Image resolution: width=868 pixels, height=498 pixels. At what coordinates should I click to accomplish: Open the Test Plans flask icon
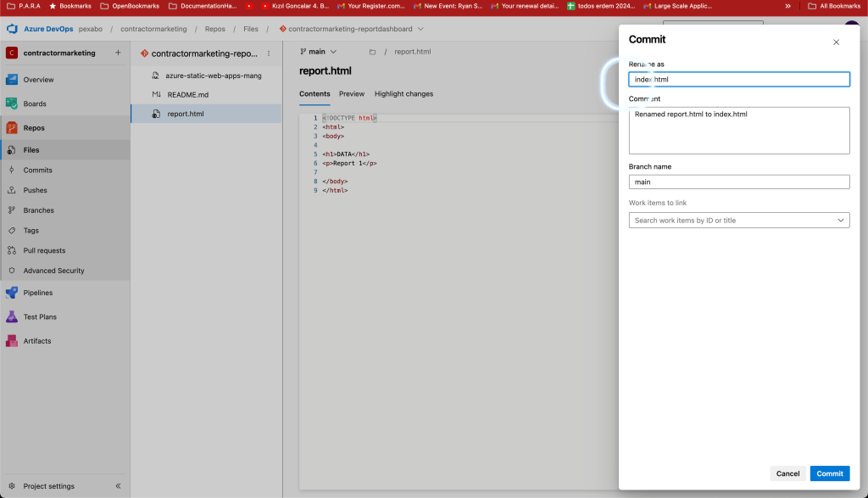(12, 316)
